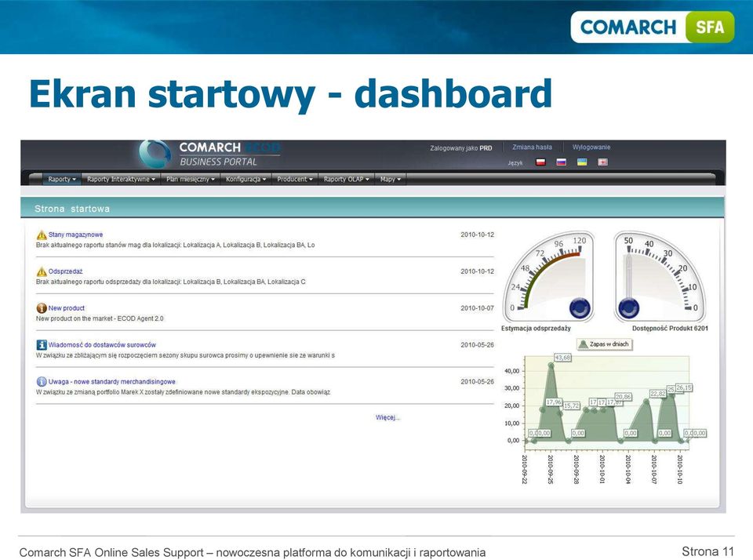Click info icon beside New product
Viewport: 753px width, 560px height.
pyautogui.click(x=42, y=308)
